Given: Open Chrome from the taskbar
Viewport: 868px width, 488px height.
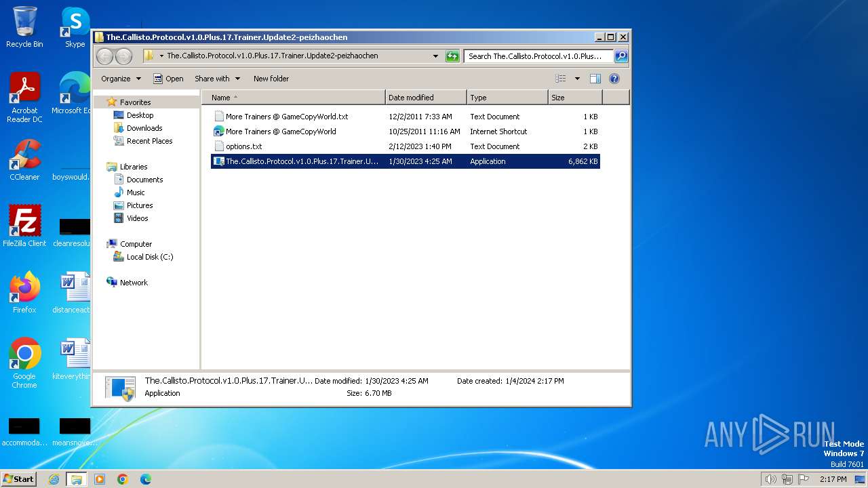Looking at the screenshot, I should click(x=122, y=479).
